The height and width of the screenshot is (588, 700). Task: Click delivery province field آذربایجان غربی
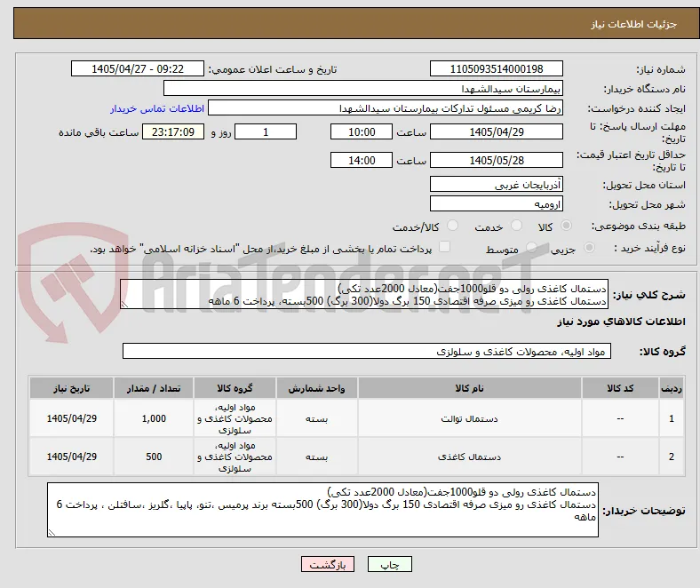(x=497, y=184)
